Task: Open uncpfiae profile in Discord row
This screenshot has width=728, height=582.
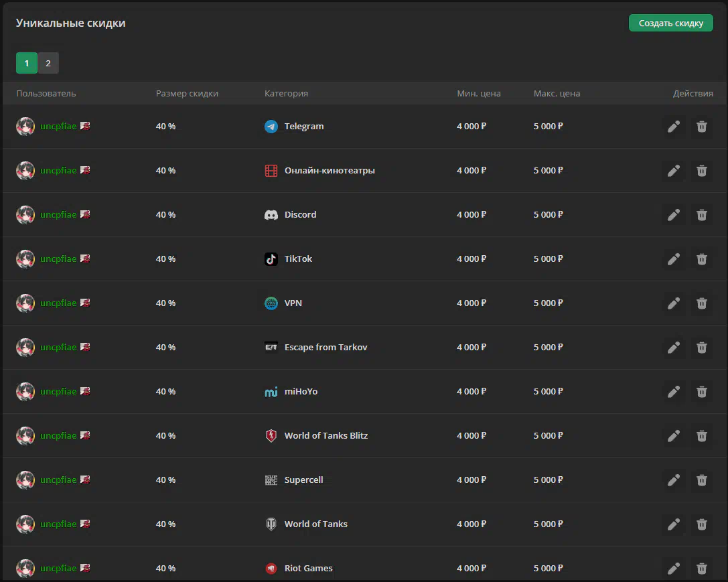Action: (x=58, y=215)
